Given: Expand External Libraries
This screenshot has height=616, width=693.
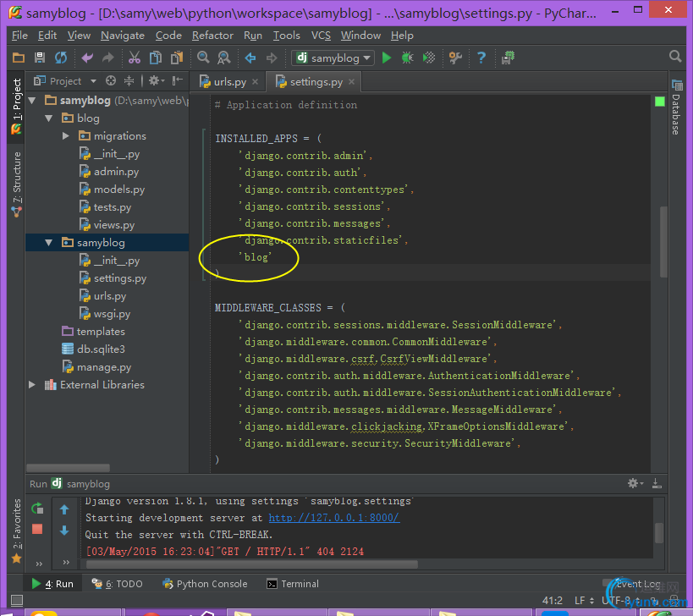Looking at the screenshot, I should tap(32, 384).
